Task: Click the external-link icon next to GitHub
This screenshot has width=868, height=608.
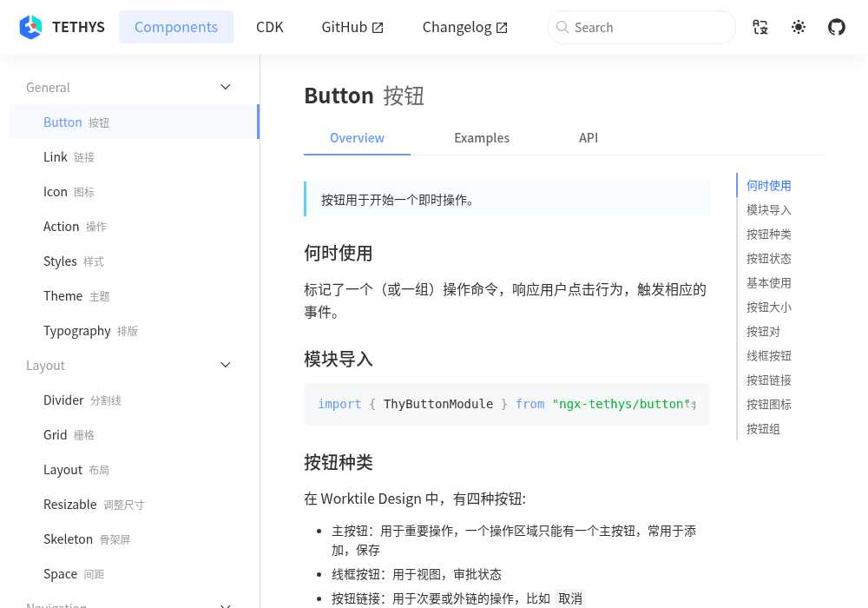Action: click(378, 28)
